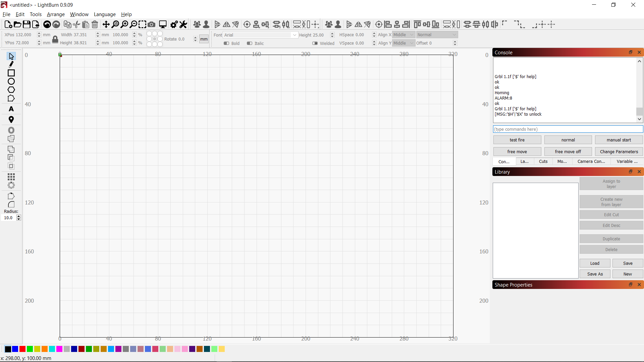Toggle the Bold switch
Screen dimensions: 644x362
click(x=226, y=43)
